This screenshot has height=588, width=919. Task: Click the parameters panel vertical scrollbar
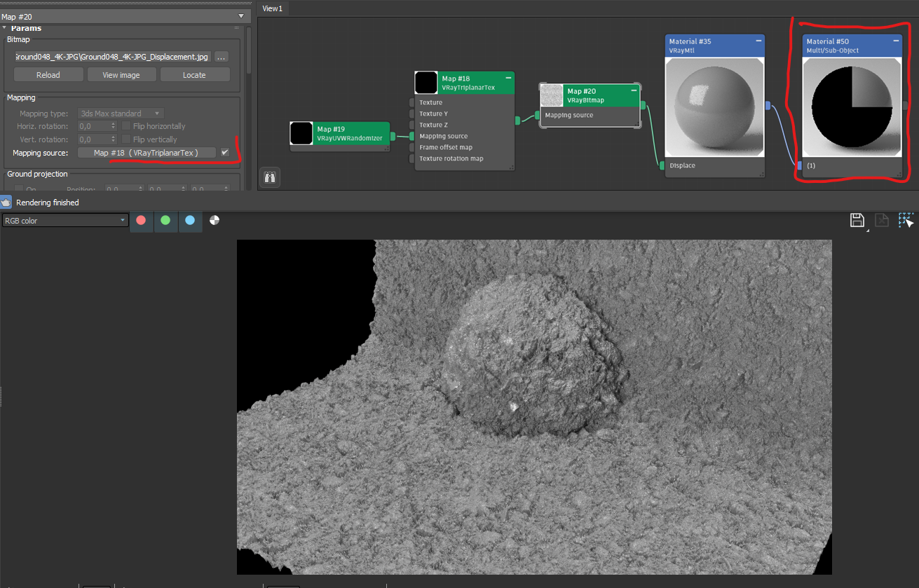tap(248, 49)
